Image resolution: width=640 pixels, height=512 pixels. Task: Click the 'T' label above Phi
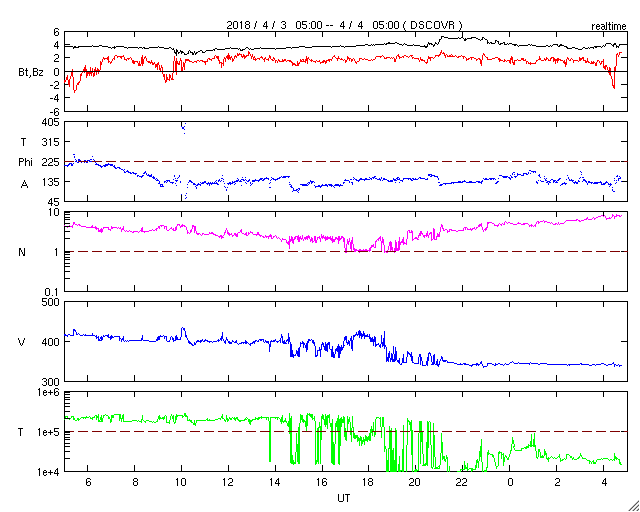pos(23,142)
